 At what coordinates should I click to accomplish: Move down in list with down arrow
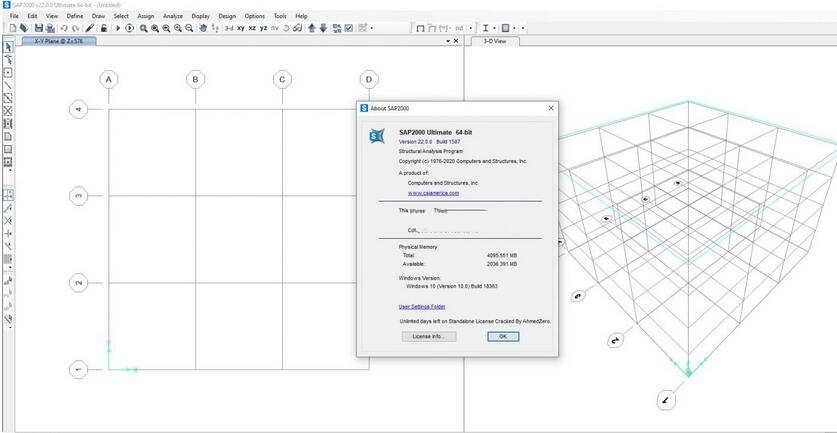[x=323, y=28]
